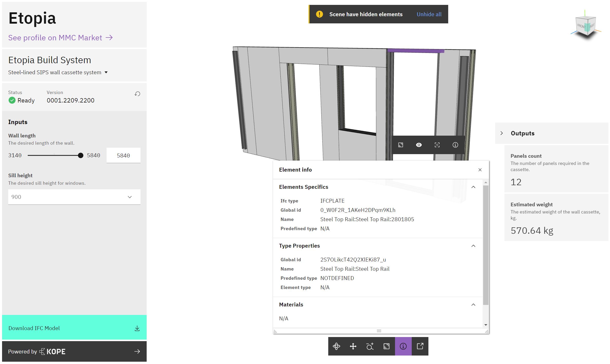
Task: Click the Wall length value input field
Action: (123, 155)
